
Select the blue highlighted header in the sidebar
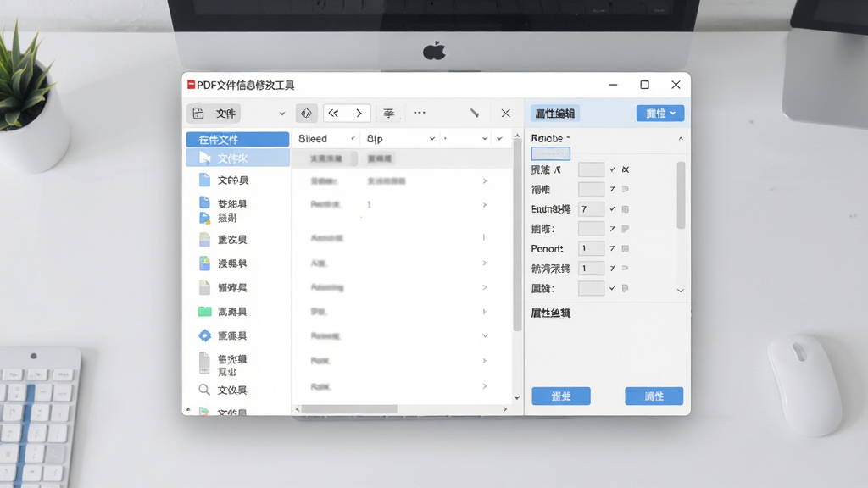[x=237, y=140]
